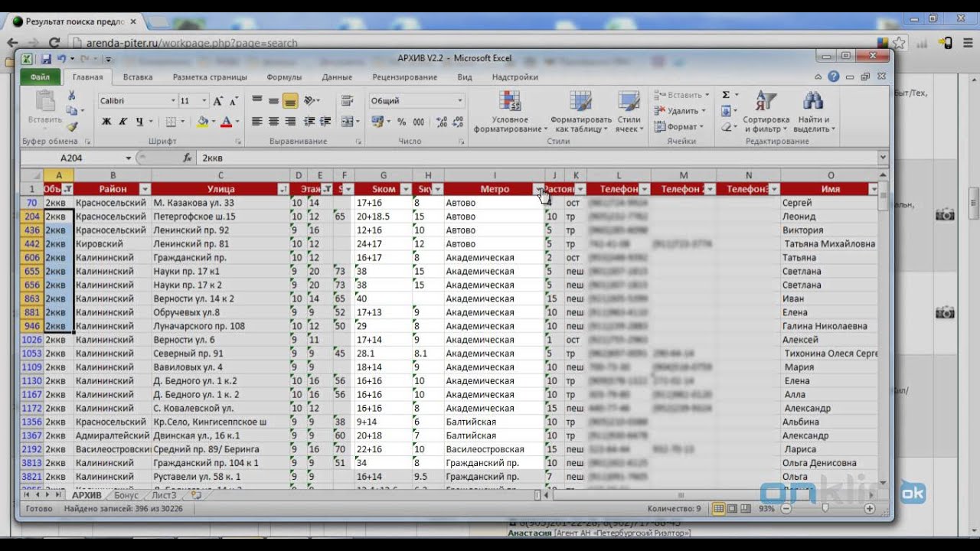Bookmark the page with Chrome's star icon
980x551 pixels.
(x=900, y=43)
